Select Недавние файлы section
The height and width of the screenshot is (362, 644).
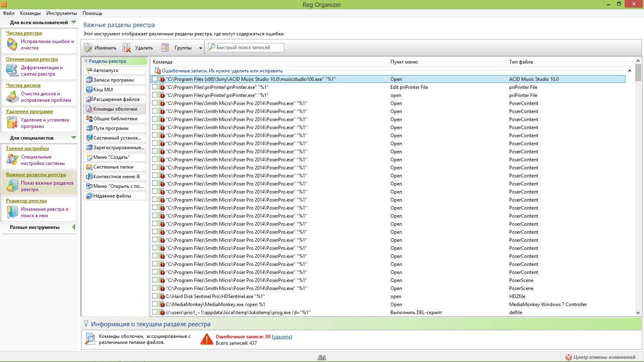pyautogui.click(x=115, y=196)
